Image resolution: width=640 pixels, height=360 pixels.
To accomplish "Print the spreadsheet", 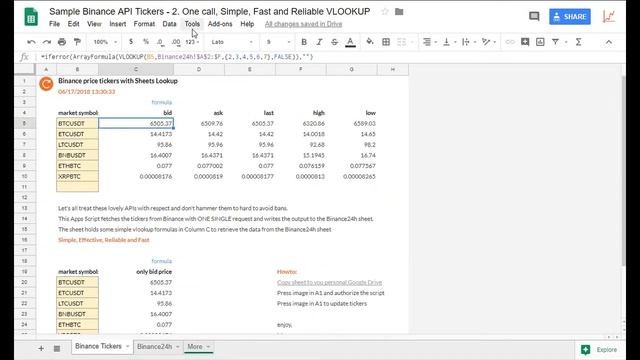I will 62,42.
